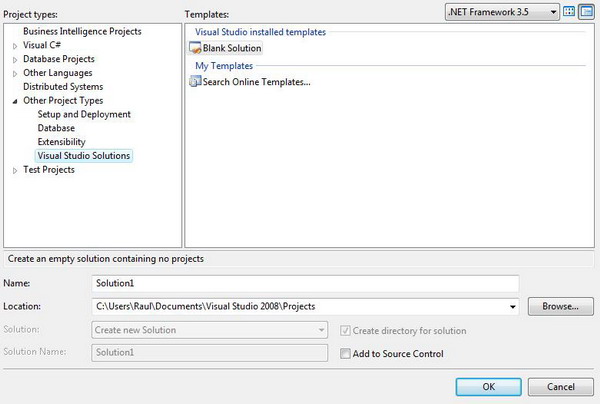The width and height of the screenshot is (600, 404).
Task: Switch to small icons view
Action: point(587,12)
